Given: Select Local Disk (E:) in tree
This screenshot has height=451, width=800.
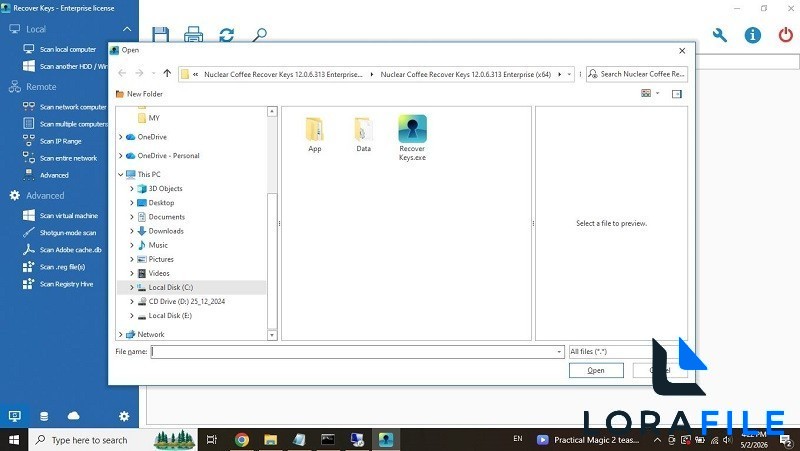Looking at the screenshot, I should [x=170, y=316].
